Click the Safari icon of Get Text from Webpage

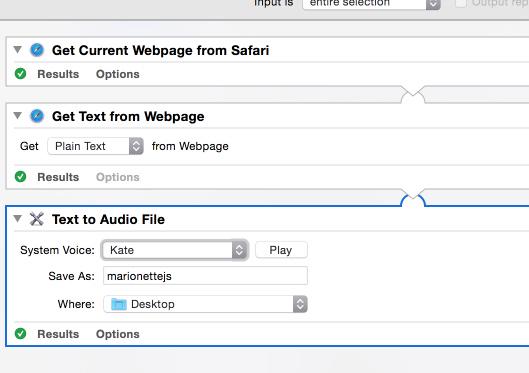37,116
